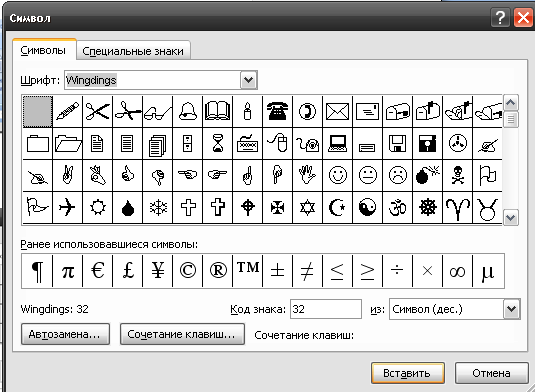Select recently used euro € symbol
This screenshot has height=392, width=535.
(x=98, y=271)
